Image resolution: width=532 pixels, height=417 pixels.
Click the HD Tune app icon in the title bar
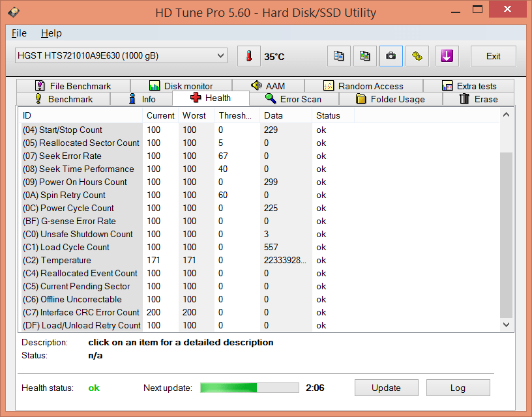tap(14, 12)
